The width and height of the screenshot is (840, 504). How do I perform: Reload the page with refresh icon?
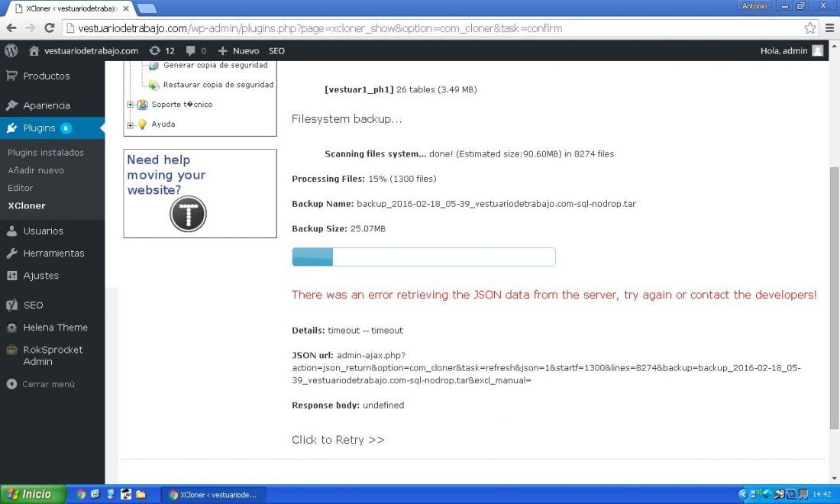pos(50,27)
